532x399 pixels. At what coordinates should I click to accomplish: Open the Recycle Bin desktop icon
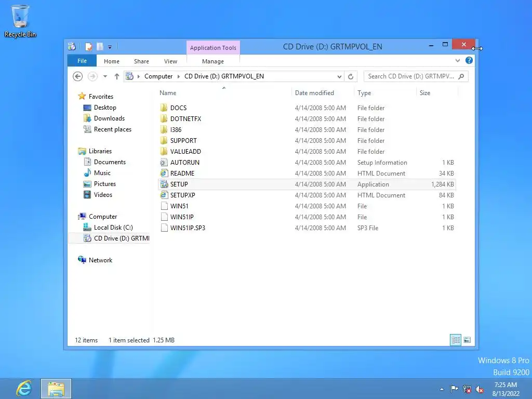click(x=20, y=21)
